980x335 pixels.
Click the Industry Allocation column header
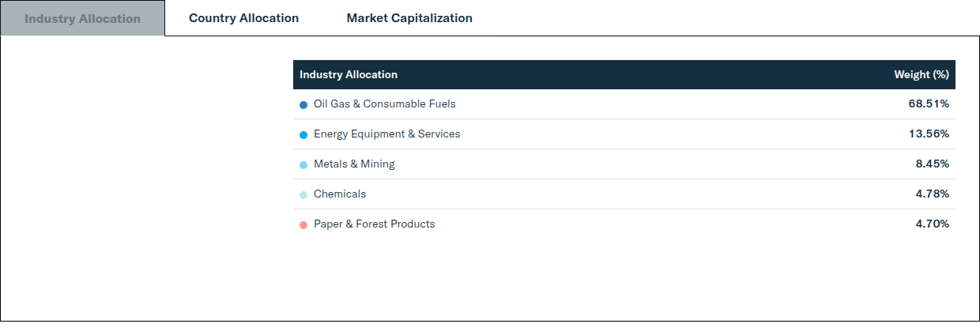(349, 75)
